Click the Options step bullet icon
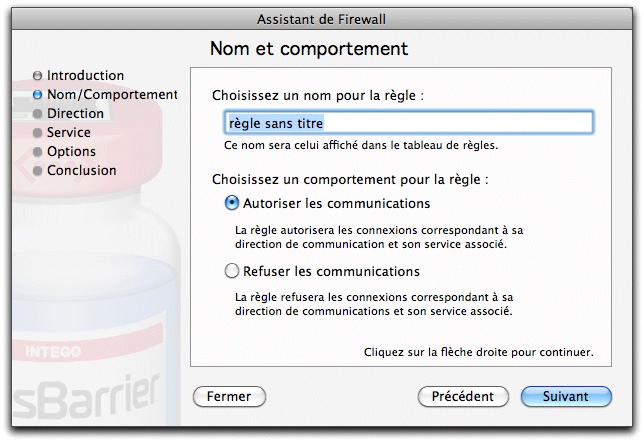Image resolution: width=644 pixels, height=442 pixels. point(37,152)
